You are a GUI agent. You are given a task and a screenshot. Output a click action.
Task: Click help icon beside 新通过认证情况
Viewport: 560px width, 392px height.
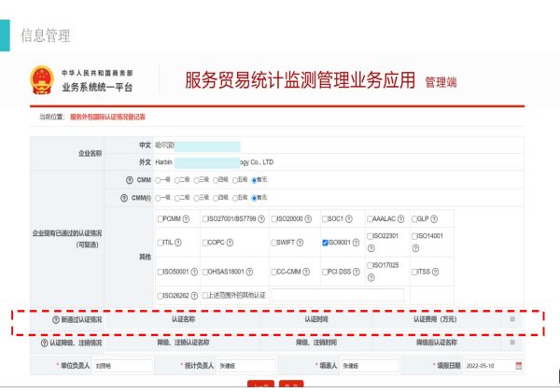[56, 319]
